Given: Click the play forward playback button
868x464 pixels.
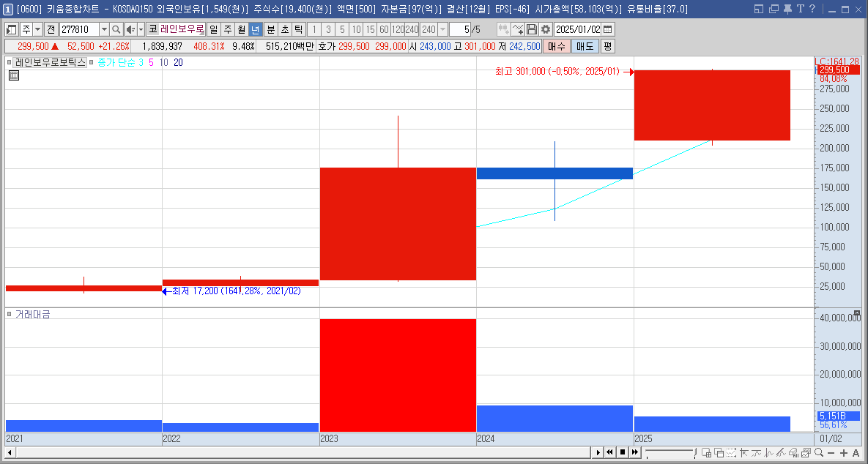Looking at the screenshot, I should pyautogui.click(x=597, y=452).
